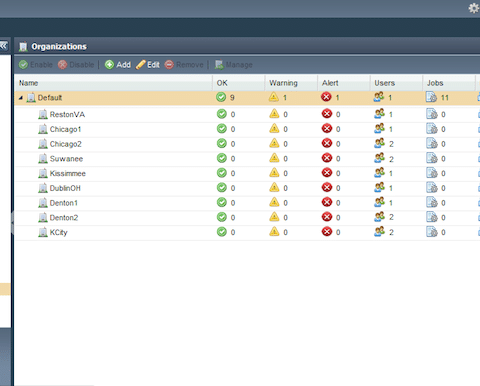
Task: Click the users icon in Suwanee row
Action: (x=379, y=158)
